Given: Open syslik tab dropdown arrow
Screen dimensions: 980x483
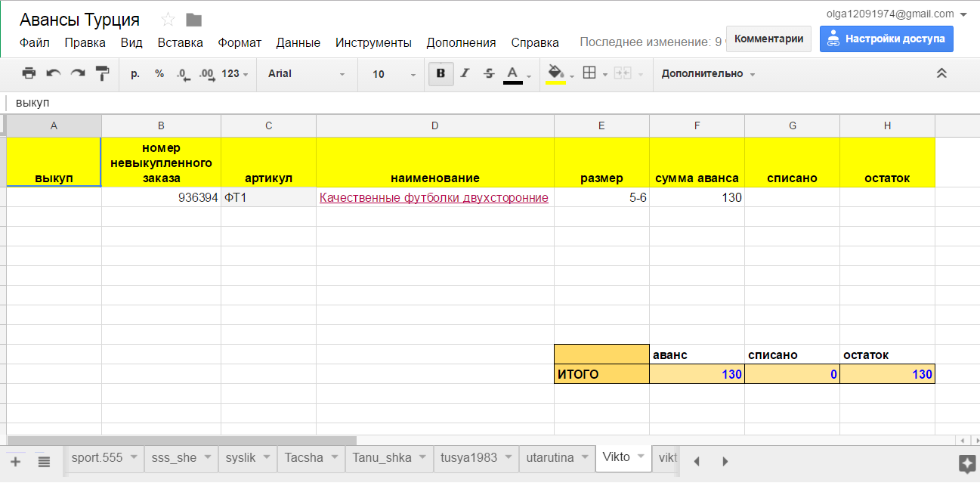Looking at the screenshot, I should [x=267, y=457].
